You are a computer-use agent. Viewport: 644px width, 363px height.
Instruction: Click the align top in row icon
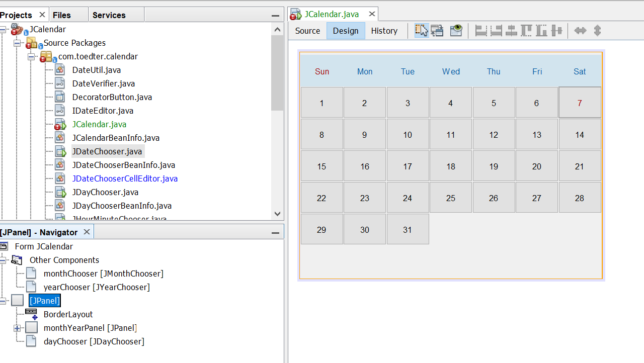pyautogui.click(x=526, y=31)
